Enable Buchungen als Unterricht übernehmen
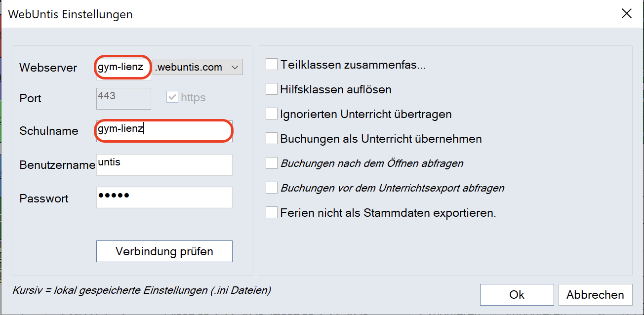 click(x=272, y=139)
